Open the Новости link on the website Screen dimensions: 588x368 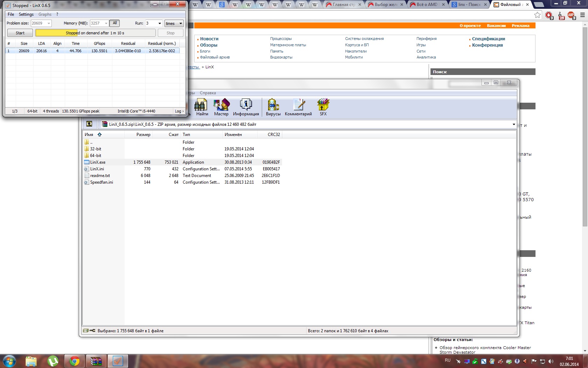[x=209, y=39]
